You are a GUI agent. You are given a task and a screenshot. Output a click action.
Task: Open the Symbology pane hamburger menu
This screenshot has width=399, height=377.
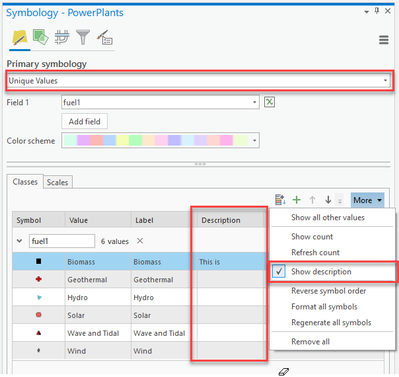[x=384, y=40]
